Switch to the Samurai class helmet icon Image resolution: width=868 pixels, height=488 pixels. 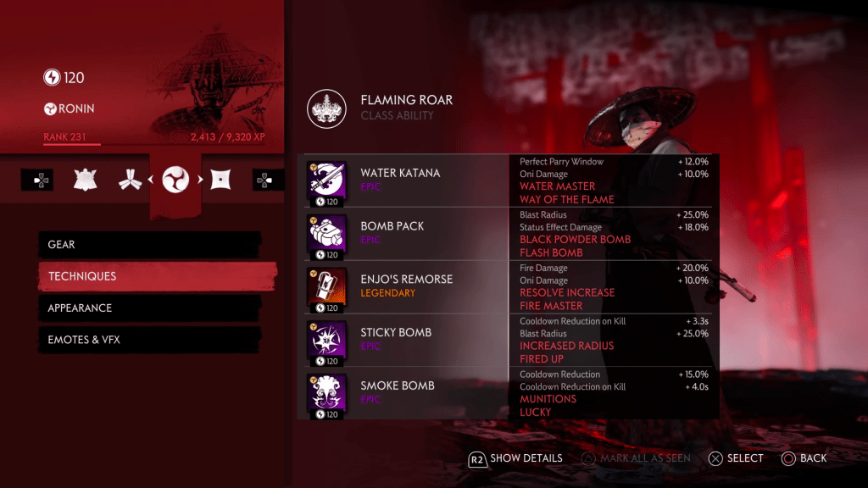[86, 180]
